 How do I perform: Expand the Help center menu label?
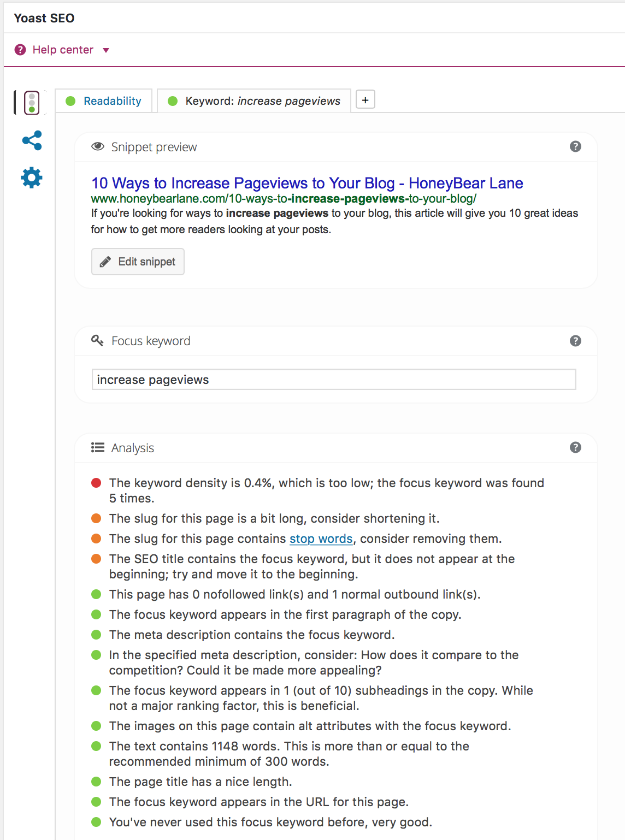63,50
